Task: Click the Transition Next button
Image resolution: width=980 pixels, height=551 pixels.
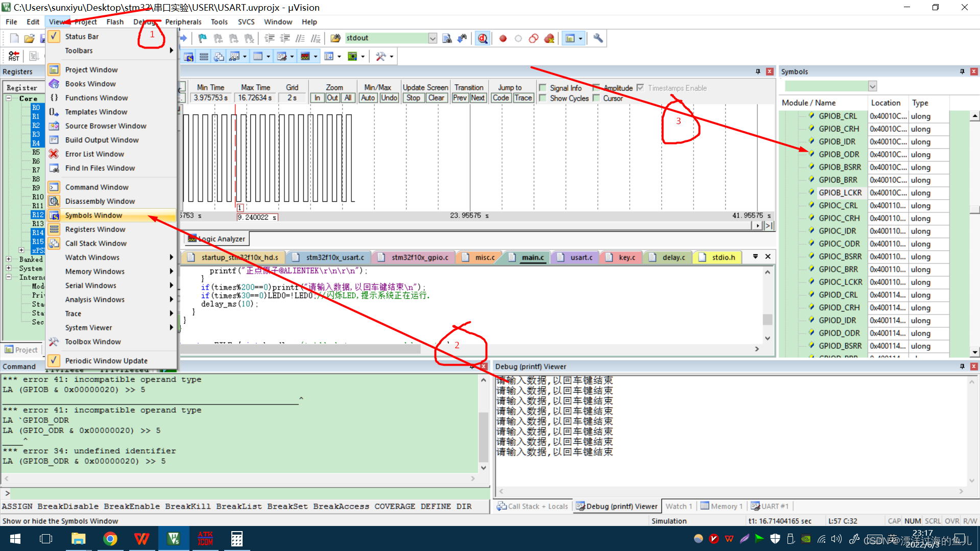Action: point(477,98)
